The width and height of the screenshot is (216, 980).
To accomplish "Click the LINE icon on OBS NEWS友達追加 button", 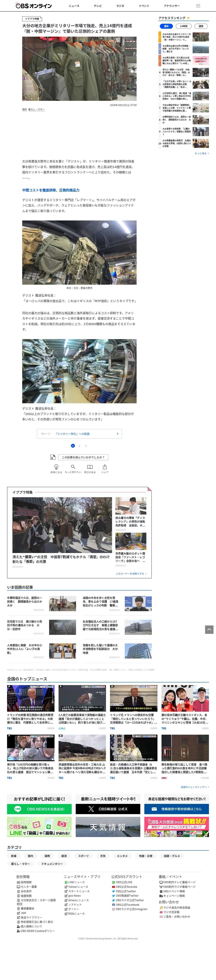I will pyautogui.click(x=17, y=809).
